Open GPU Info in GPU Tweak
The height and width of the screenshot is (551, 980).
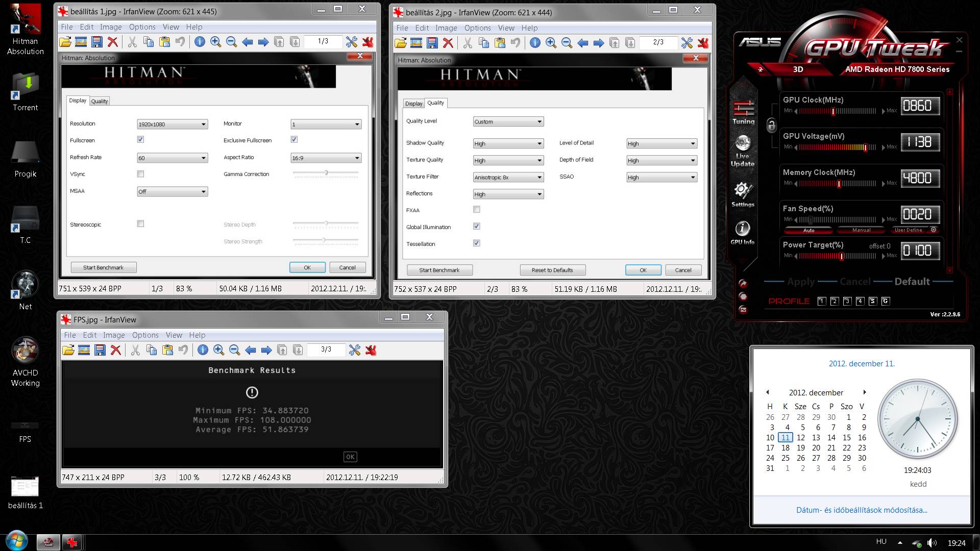tap(742, 233)
